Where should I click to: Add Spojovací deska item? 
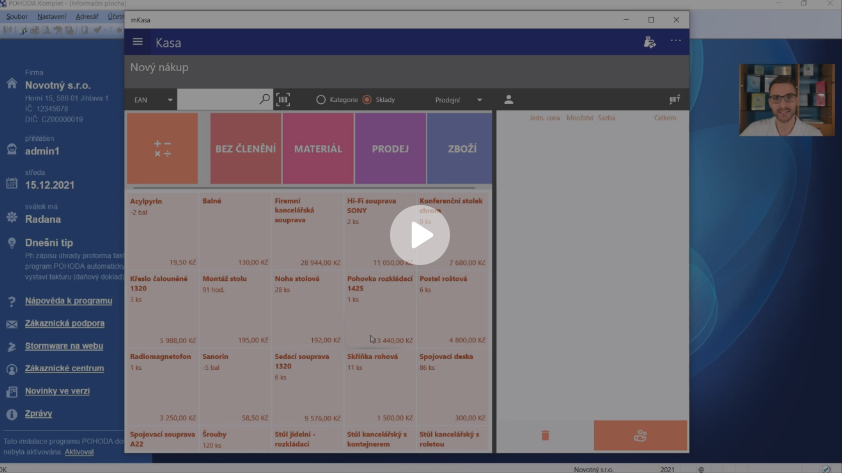pos(452,387)
